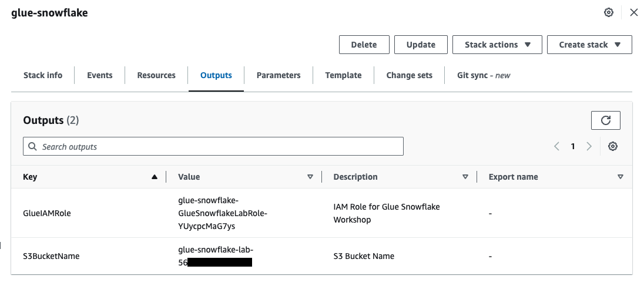Open the Events tab
The width and height of the screenshot is (644, 286).
(99, 75)
